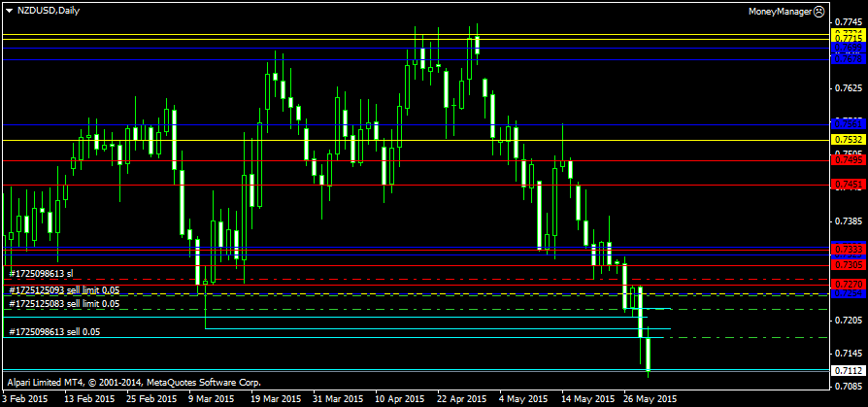Image resolution: width=868 pixels, height=407 pixels.
Task: Click the yellow 0.7532 level label
Action: 847,140
